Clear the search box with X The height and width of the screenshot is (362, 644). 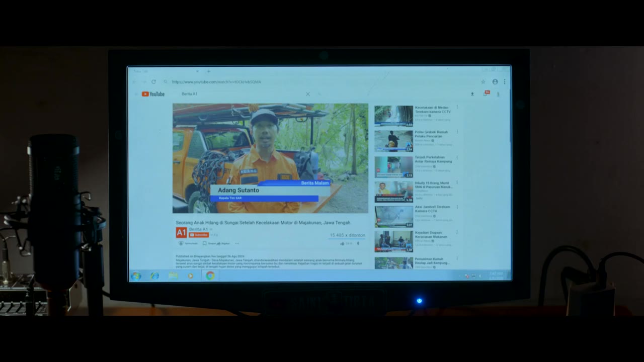coord(308,94)
